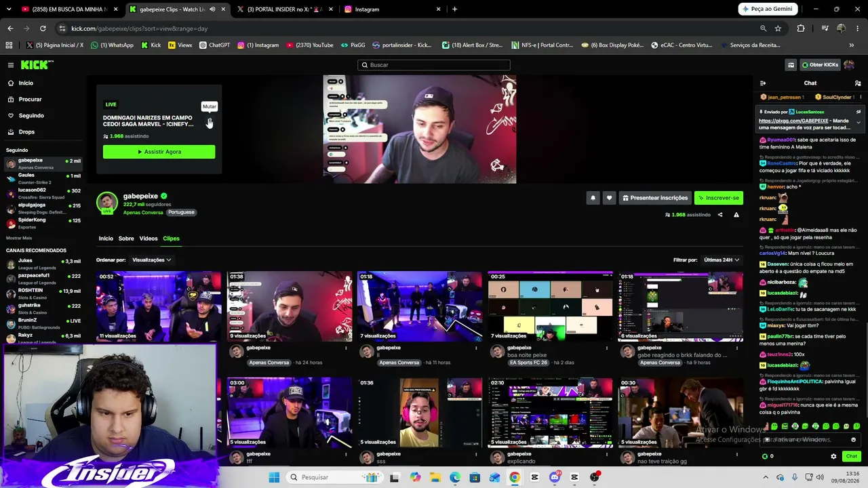Image resolution: width=868 pixels, height=488 pixels.
Task: Switch to the Sobre channel tab
Action: (x=126, y=239)
